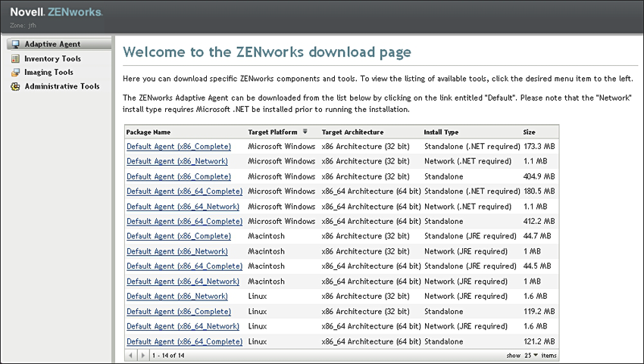Sort by the Package Name column header
Image resolution: width=644 pixels, height=364 pixels.
(x=148, y=132)
